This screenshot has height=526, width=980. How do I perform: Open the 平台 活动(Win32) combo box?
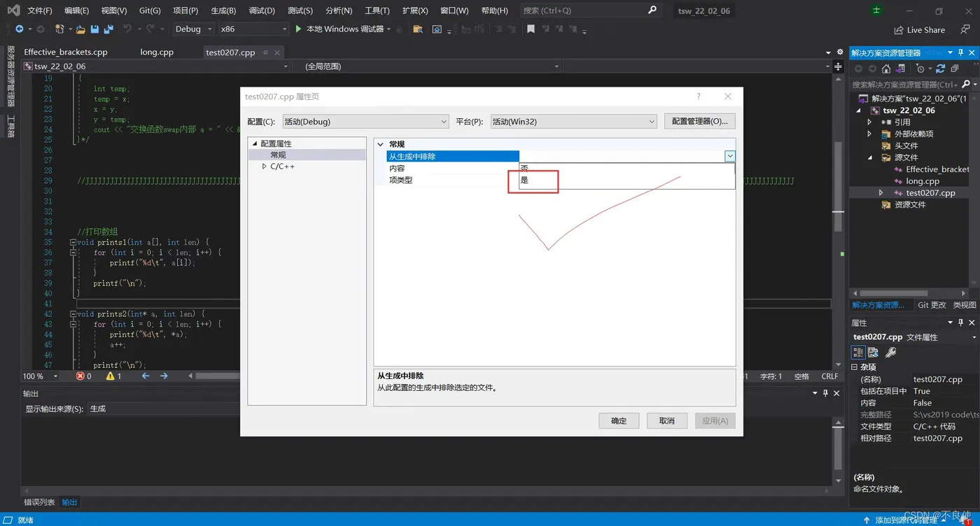pos(573,121)
